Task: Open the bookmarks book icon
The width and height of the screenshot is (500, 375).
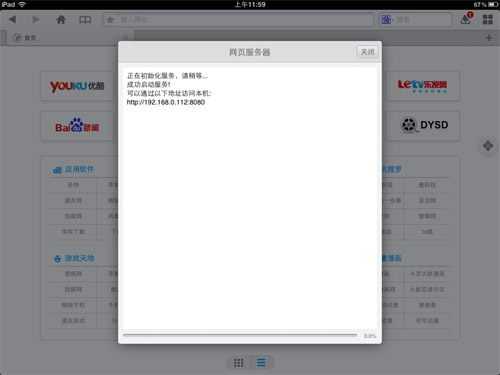Action: click(85, 20)
